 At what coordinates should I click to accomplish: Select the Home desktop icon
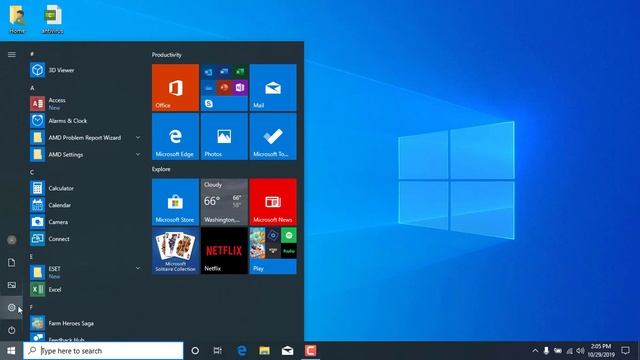(x=17, y=19)
